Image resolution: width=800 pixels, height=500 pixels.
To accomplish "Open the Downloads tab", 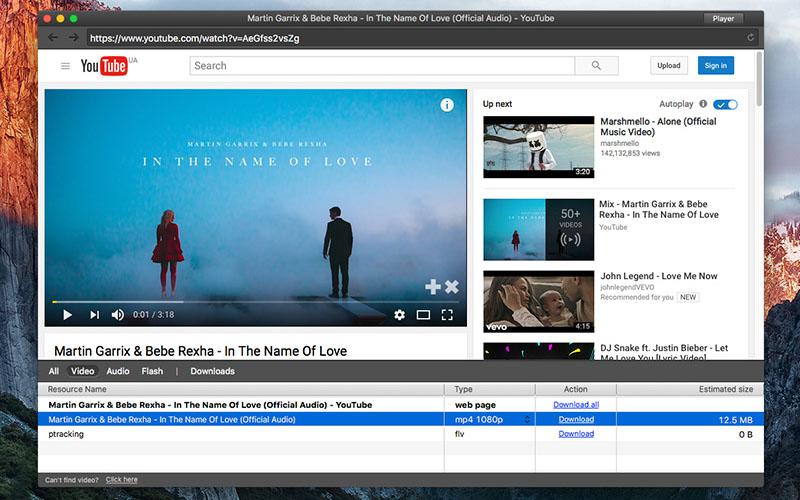I will click(212, 371).
